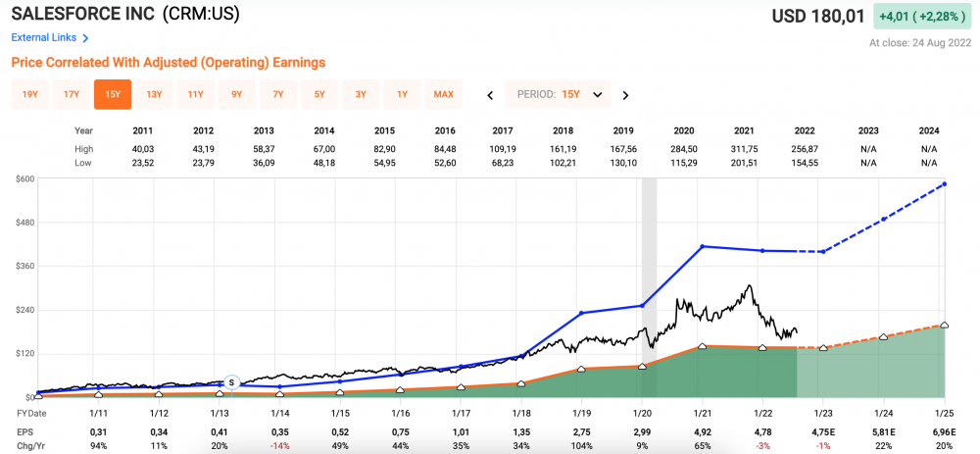
Task: Switch to the 11Y period tab
Action: 196,94
